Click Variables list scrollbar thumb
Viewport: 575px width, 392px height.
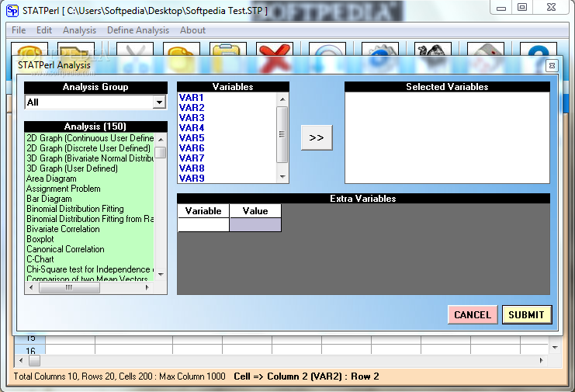(282, 134)
